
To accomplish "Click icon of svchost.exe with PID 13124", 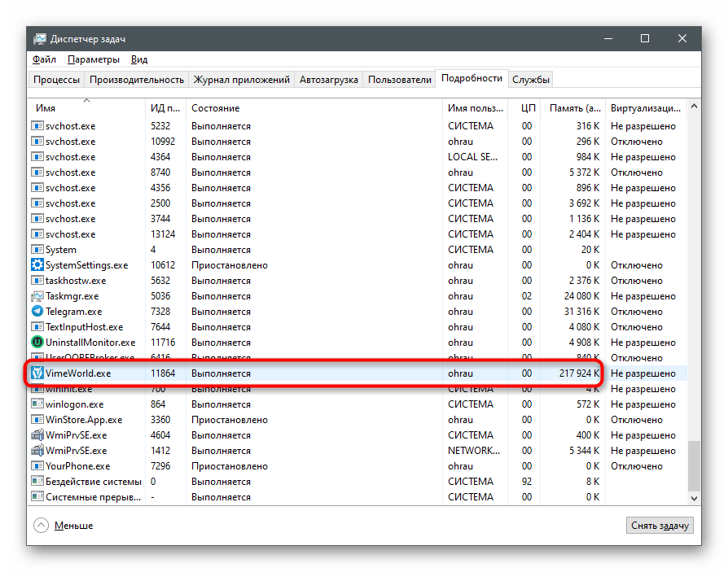I will click(x=37, y=234).
